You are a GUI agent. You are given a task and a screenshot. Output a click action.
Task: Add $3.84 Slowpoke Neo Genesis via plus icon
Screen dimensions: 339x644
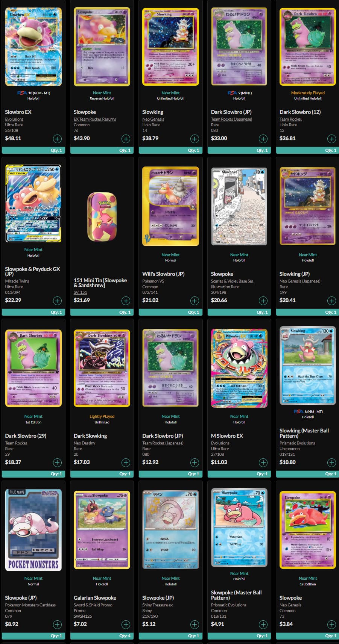pos(331,624)
